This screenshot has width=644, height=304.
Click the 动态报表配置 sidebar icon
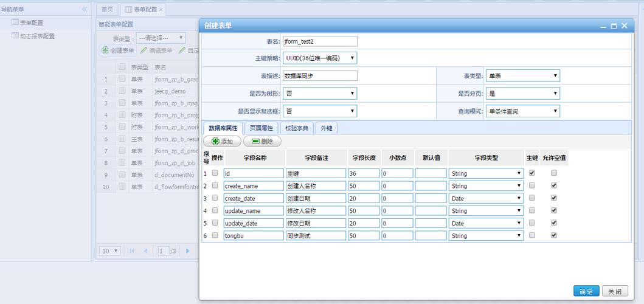click(15, 36)
